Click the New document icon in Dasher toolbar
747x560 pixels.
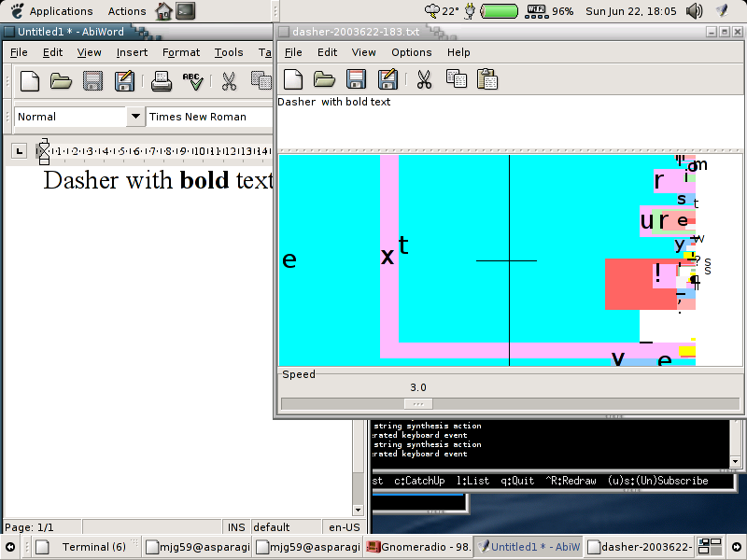click(x=294, y=79)
